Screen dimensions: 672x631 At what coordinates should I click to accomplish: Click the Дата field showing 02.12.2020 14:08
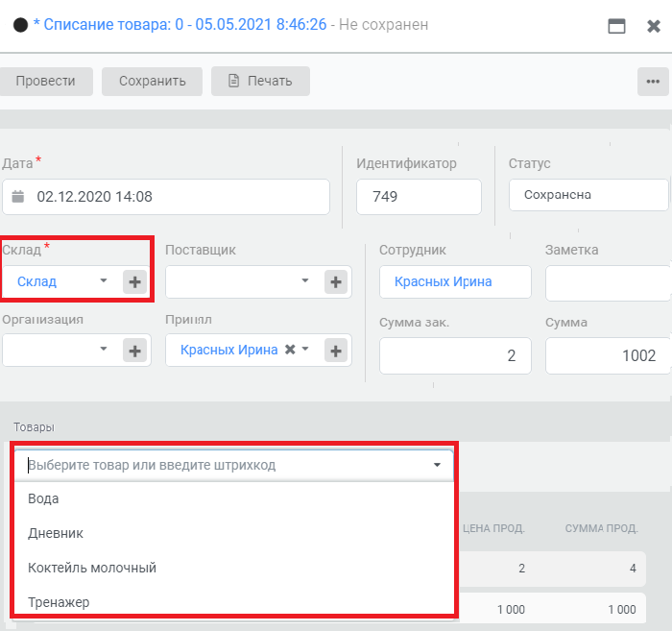coord(166,197)
